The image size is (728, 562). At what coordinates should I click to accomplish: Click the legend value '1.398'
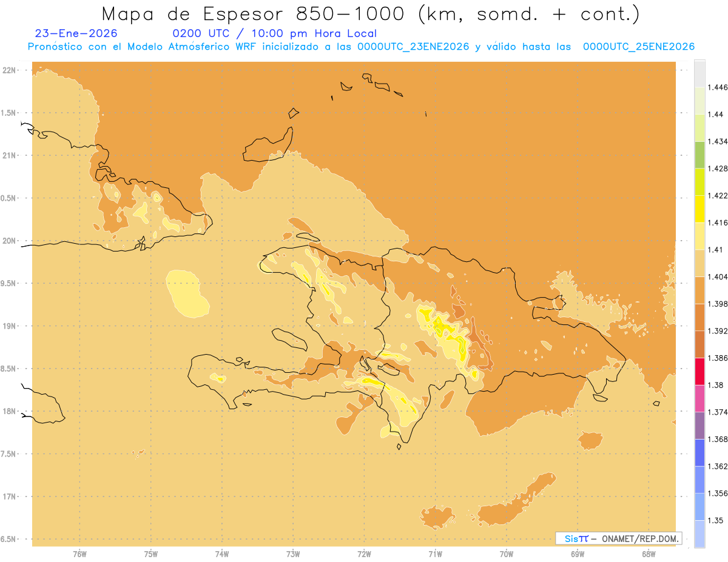(719, 304)
